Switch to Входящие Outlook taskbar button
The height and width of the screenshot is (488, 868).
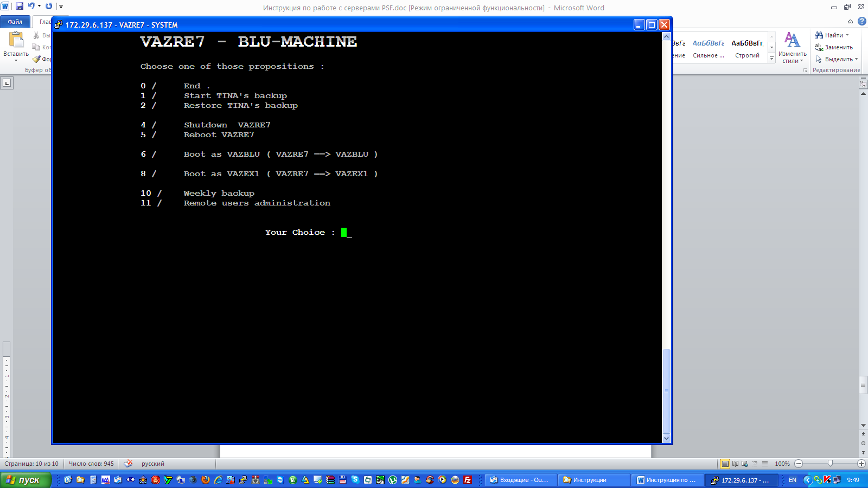pos(520,480)
